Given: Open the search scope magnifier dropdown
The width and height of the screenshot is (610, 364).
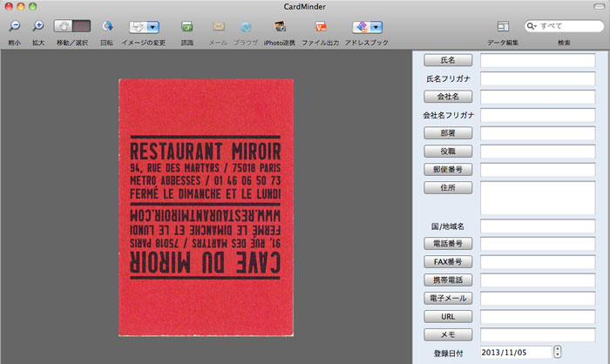Looking at the screenshot, I should click(x=531, y=26).
